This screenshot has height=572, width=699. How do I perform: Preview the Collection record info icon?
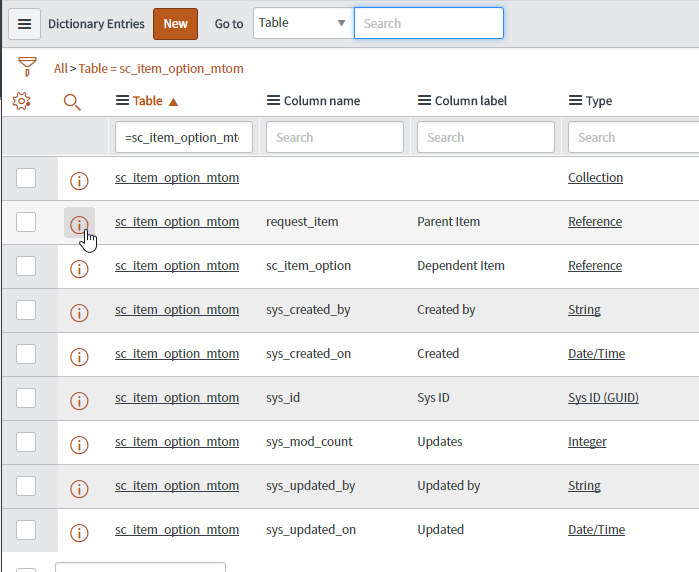tap(79, 181)
